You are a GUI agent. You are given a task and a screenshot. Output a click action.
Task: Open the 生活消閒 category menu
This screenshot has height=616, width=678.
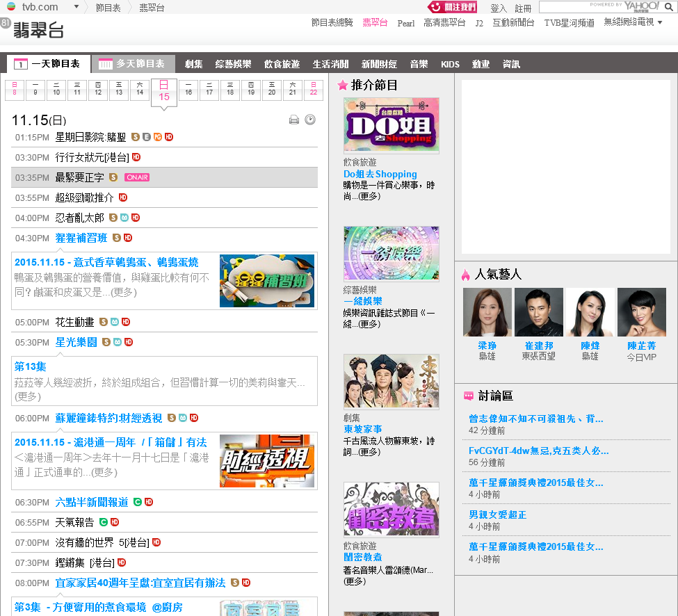click(x=331, y=65)
